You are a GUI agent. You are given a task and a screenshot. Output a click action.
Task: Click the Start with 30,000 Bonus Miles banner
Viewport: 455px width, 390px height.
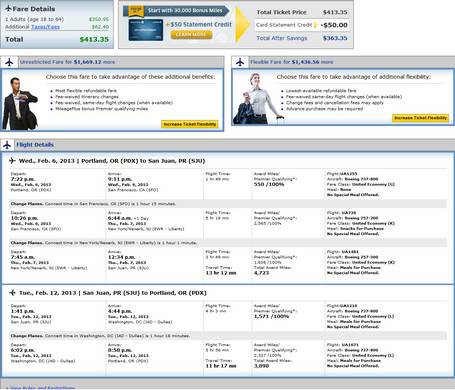point(176,11)
